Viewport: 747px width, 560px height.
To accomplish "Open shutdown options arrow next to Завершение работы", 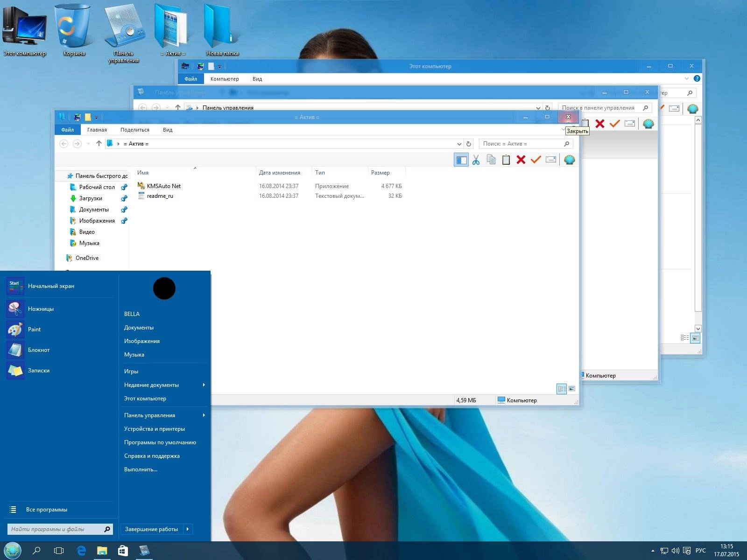I will click(x=188, y=529).
